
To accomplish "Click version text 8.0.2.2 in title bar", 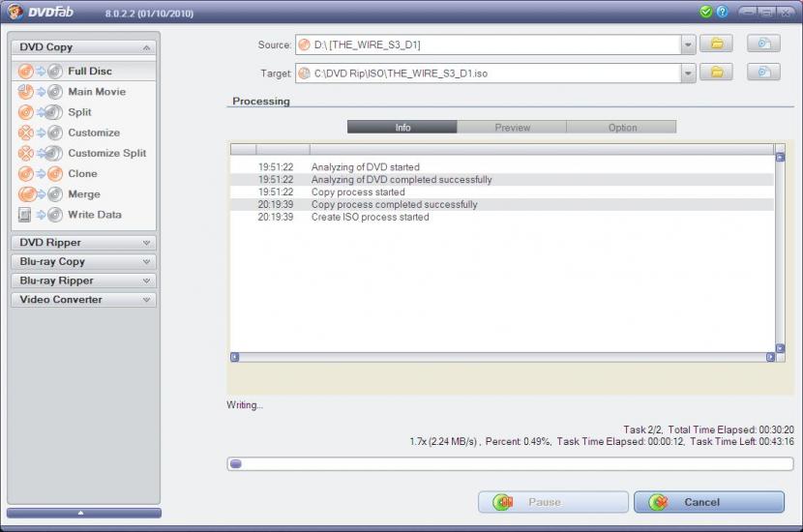I will point(150,14).
